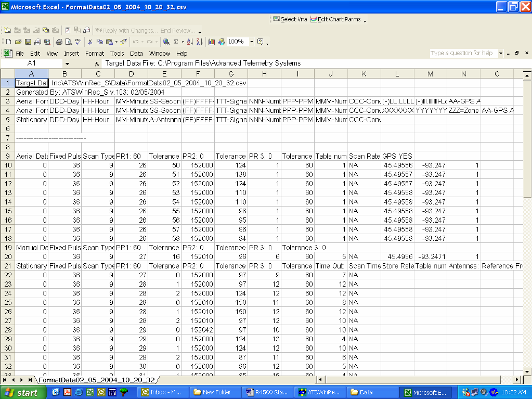Viewport: 532px width, 399px height.
Task: Click the AutoSum sigma icon
Action: click(x=176, y=42)
